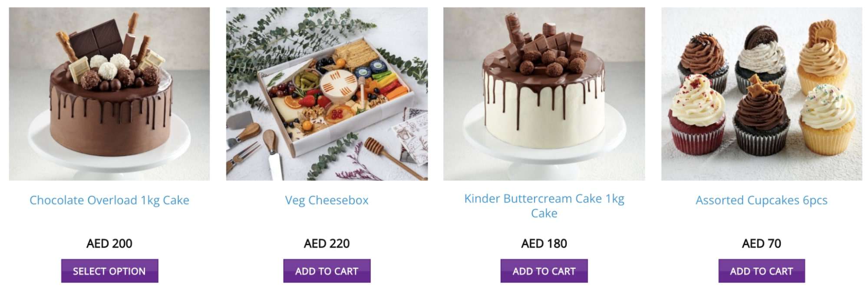Screen dimensions: 868x292
Task: Add Kinder Buttercream Cake to cart
Action: 544,271
